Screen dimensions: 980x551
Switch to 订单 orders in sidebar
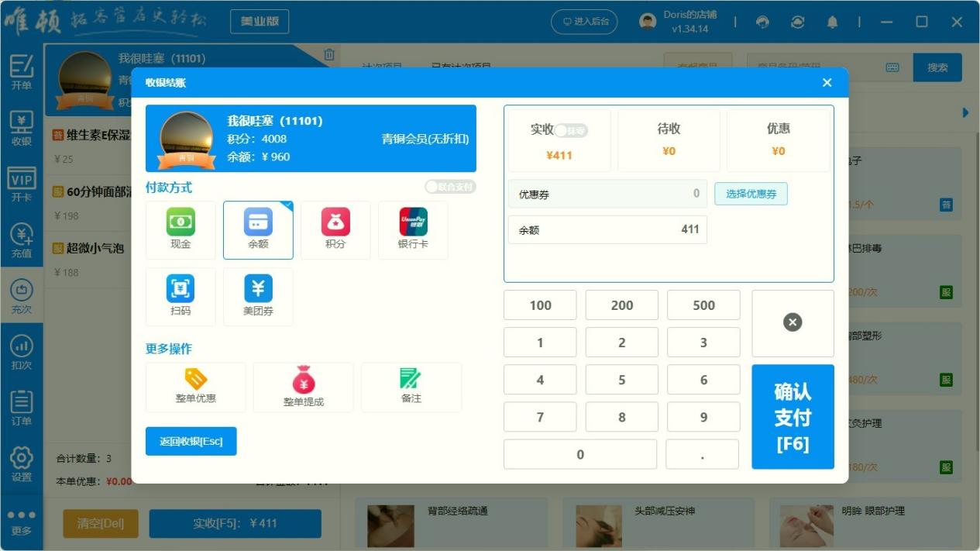22,408
